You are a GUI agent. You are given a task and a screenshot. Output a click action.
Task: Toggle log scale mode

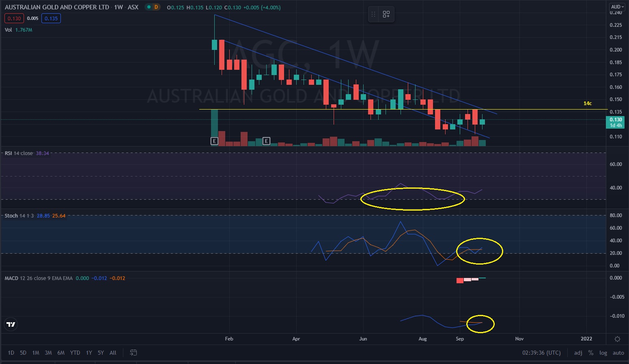pos(603,353)
